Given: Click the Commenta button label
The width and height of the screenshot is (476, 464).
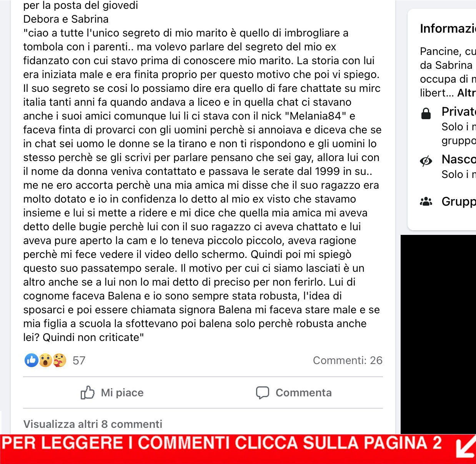Looking at the screenshot, I should point(304,392).
